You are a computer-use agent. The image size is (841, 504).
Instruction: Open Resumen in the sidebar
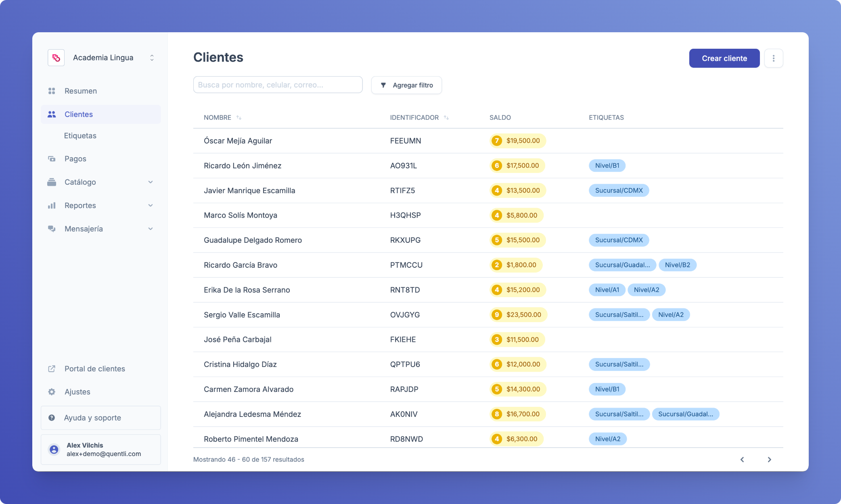80,91
